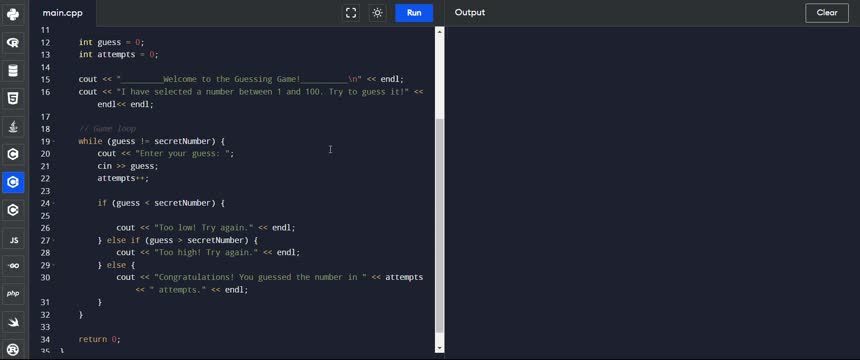Open the HTML5 editor icon
860x360 pixels.
[13, 98]
